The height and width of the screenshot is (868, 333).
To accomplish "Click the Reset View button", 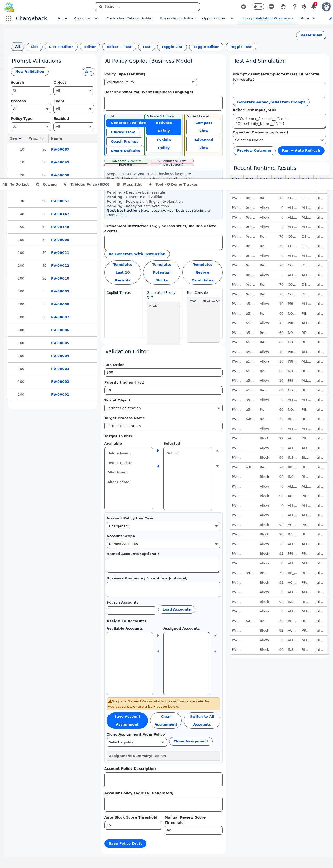I will coord(311,35).
